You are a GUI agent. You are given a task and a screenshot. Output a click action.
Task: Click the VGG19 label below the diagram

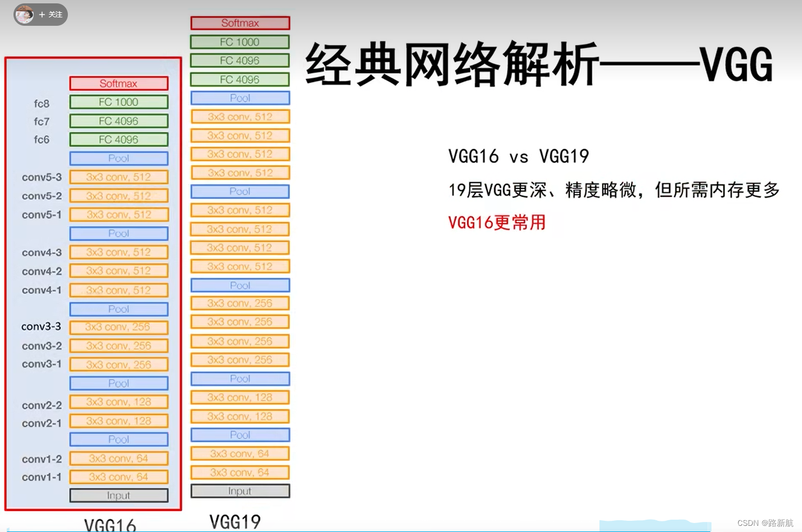tap(235, 521)
